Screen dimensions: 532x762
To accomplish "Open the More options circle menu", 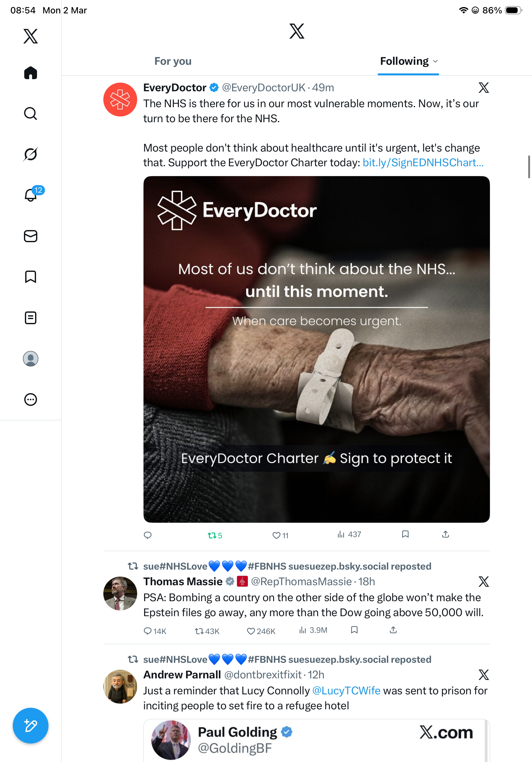I will point(31,399).
